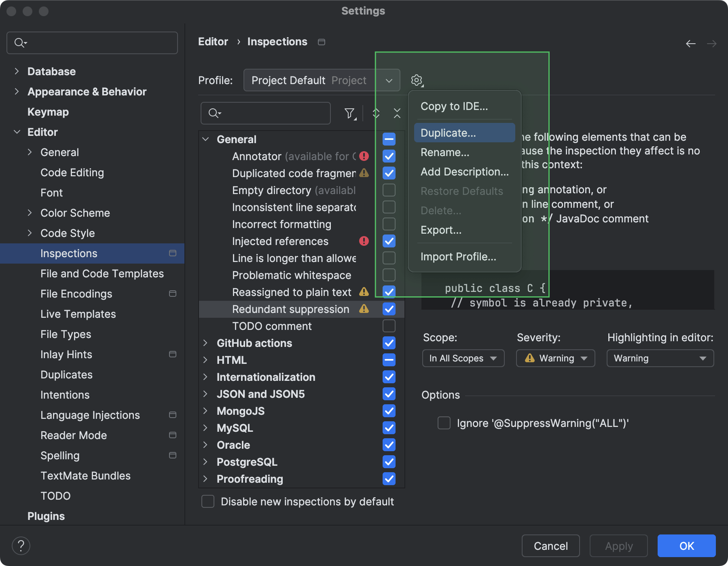Enable the Empty directory inspection
The height and width of the screenshot is (566, 728).
[x=388, y=190]
